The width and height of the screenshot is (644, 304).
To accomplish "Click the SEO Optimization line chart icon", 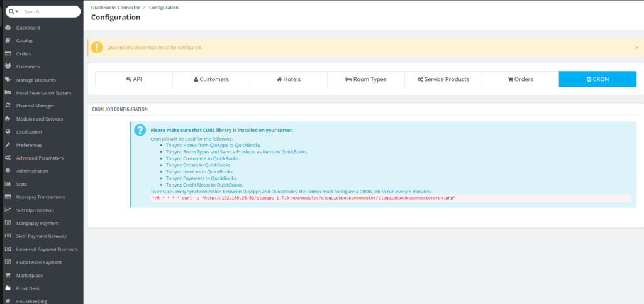I will 8,210.
